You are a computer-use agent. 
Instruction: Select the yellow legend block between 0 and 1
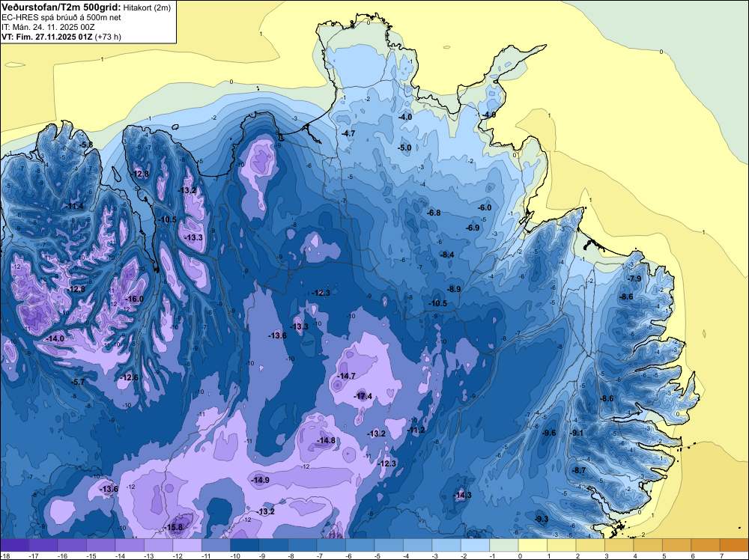(x=533, y=545)
